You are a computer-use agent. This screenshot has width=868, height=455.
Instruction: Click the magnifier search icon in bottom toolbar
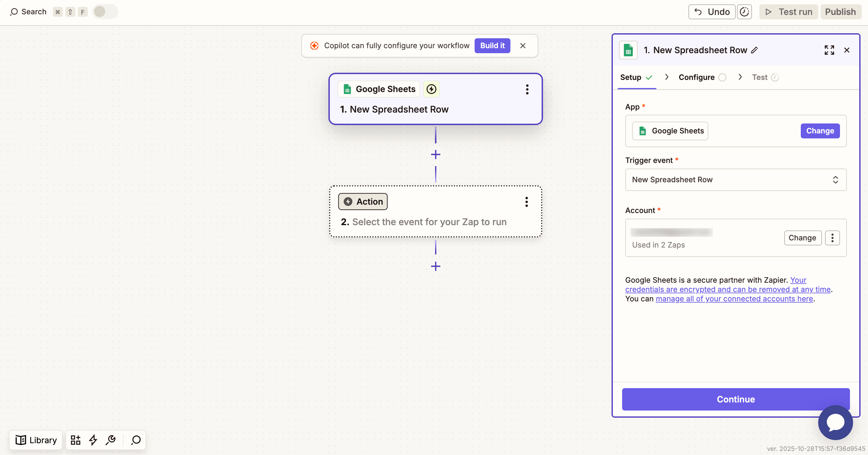[x=135, y=440]
